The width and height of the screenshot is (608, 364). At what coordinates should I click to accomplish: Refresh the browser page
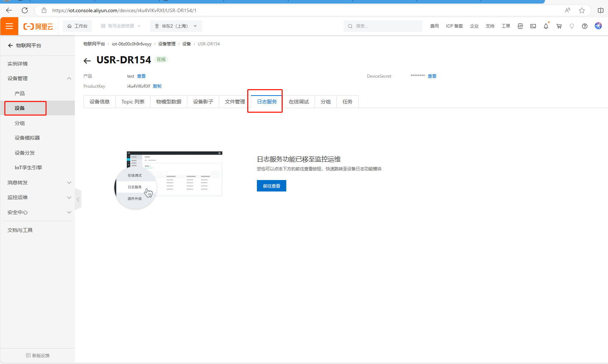click(25, 10)
